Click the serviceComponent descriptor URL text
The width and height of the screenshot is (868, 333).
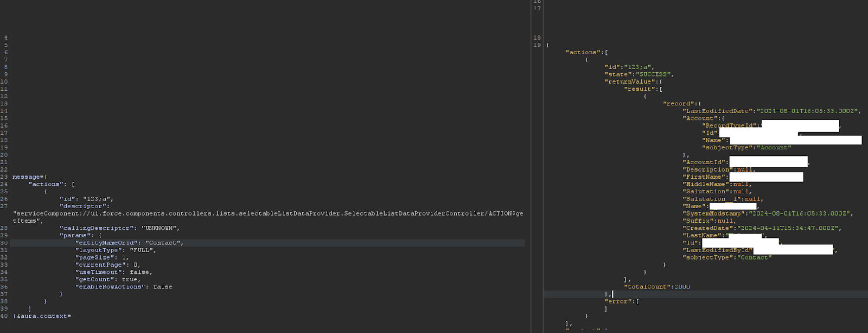266,213
